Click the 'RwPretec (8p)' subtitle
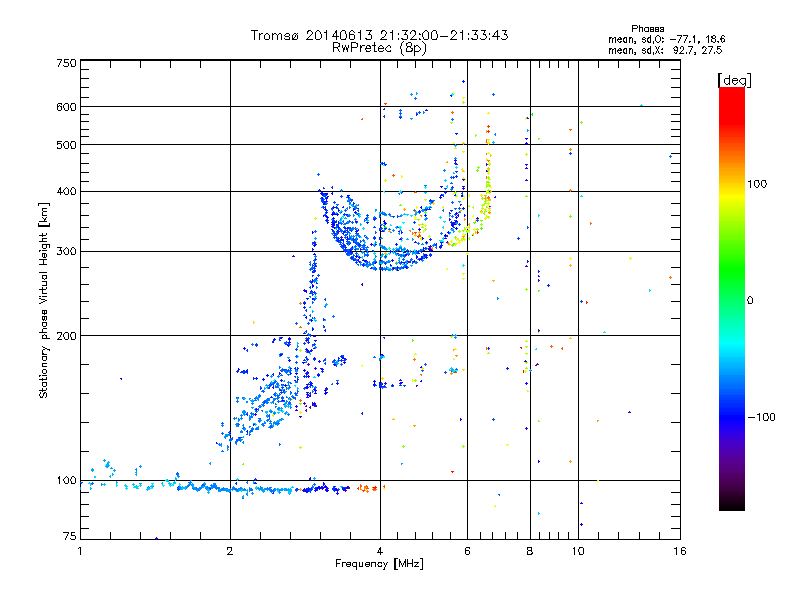 click(379, 48)
